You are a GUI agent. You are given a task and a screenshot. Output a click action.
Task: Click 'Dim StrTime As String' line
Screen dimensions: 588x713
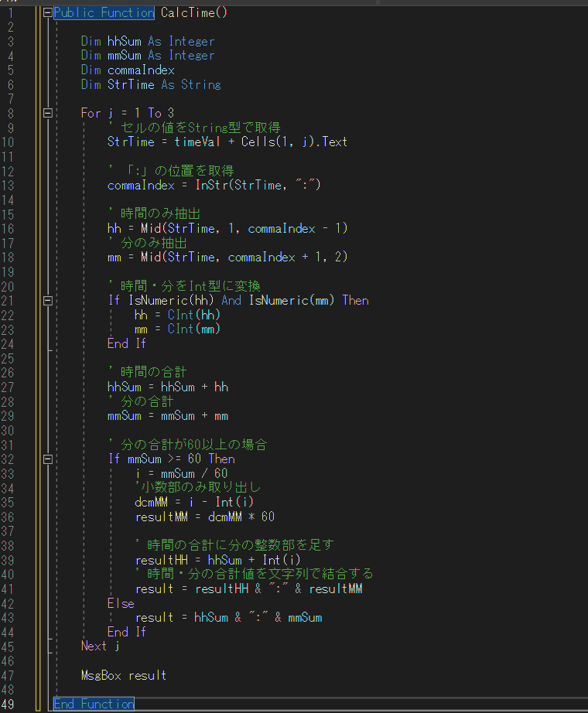[x=151, y=84]
